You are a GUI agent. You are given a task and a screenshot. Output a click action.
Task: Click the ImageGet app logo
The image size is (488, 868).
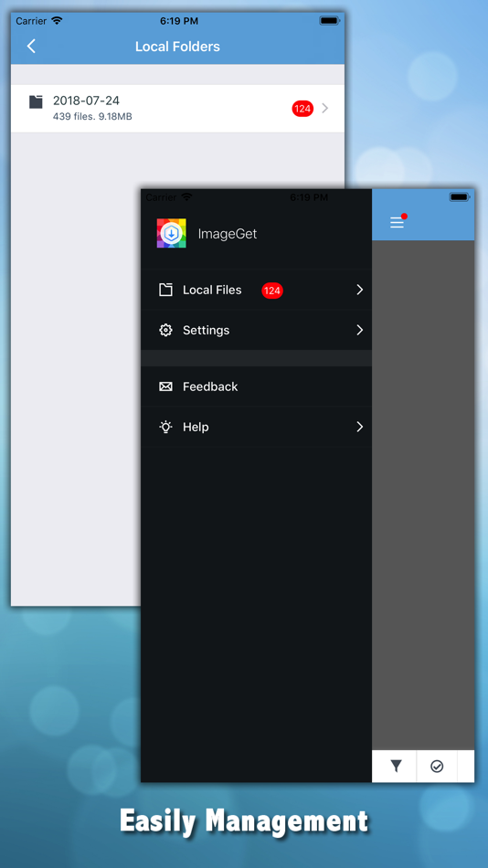point(171,233)
